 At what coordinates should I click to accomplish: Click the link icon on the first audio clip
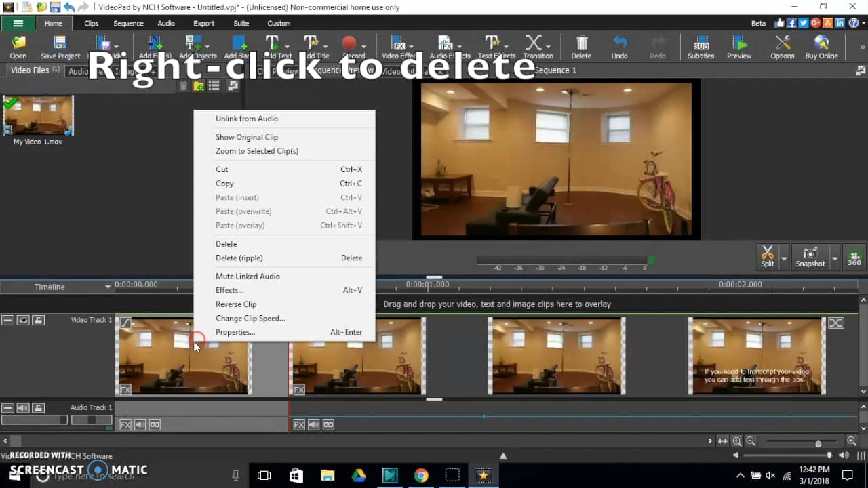click(155, 425)
